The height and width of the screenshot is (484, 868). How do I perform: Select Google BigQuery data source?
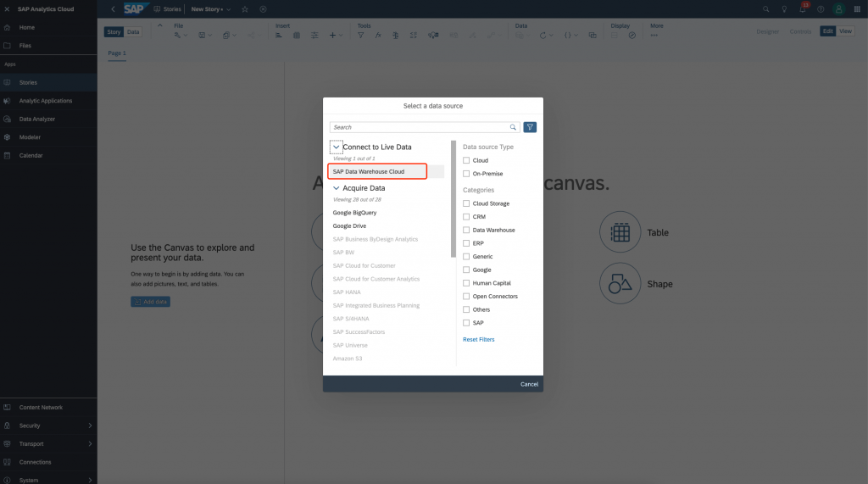point(354,213)
